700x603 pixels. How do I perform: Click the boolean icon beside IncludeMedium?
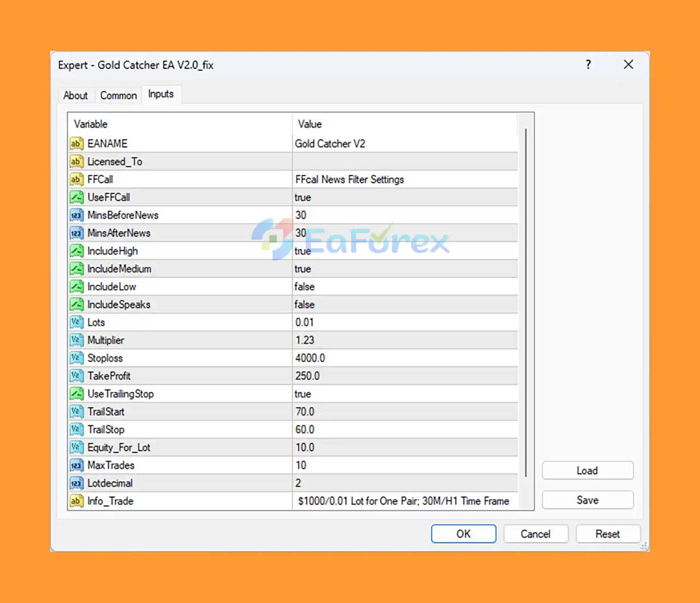click(76, 269)
